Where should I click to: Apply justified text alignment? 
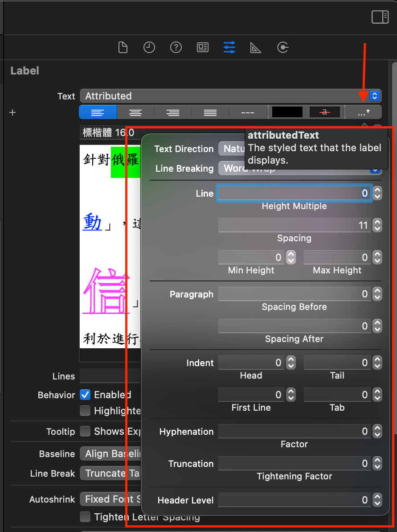(210, 112)
